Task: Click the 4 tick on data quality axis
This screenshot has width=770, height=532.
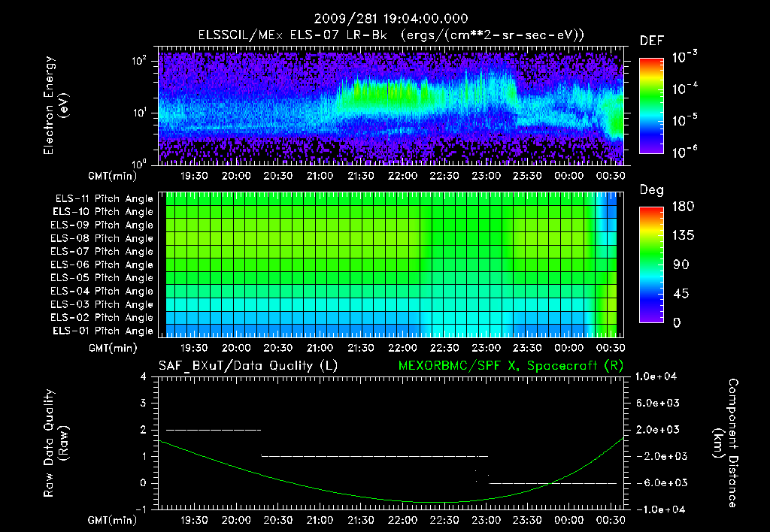Action: [x=143, y=376]
